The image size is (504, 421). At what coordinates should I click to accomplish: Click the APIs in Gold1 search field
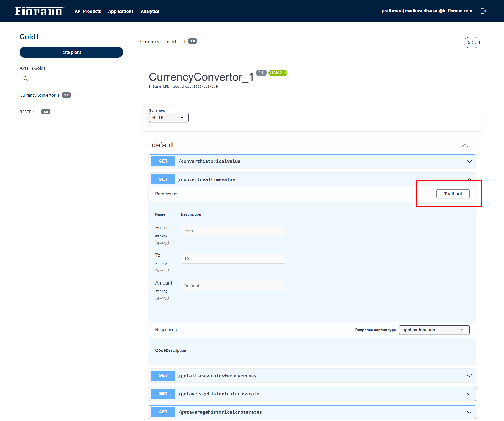(x=71, y=79)
